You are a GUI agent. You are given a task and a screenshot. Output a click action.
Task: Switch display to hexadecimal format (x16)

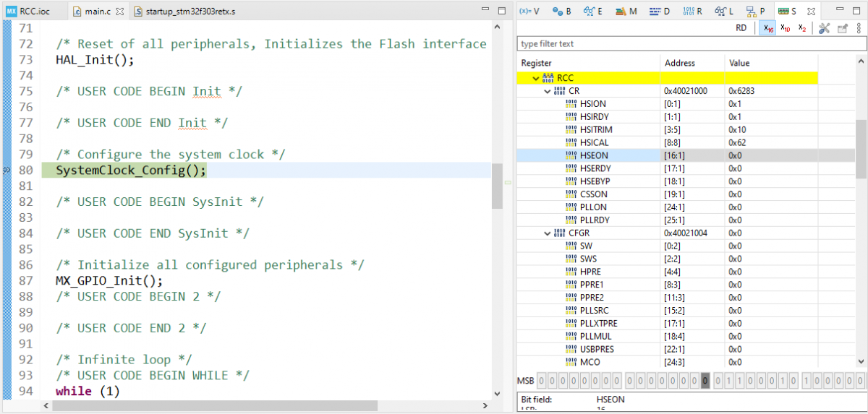click(767, 28)
